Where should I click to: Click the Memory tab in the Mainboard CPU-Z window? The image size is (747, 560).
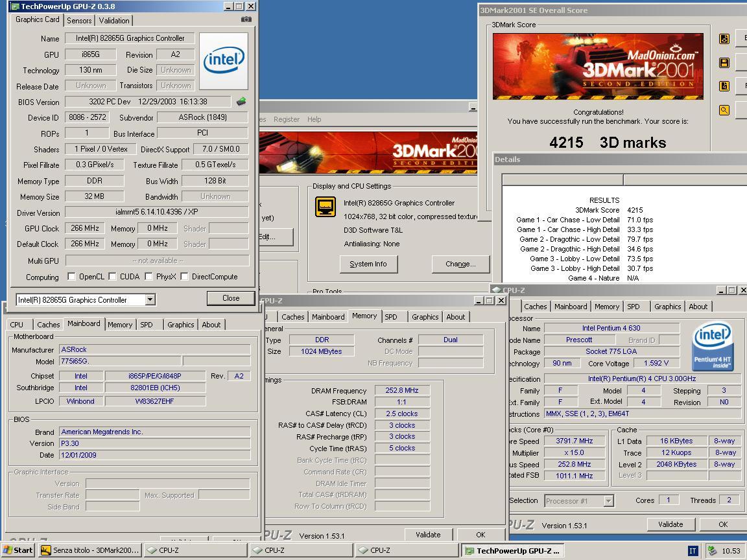[x=119, y=324]
